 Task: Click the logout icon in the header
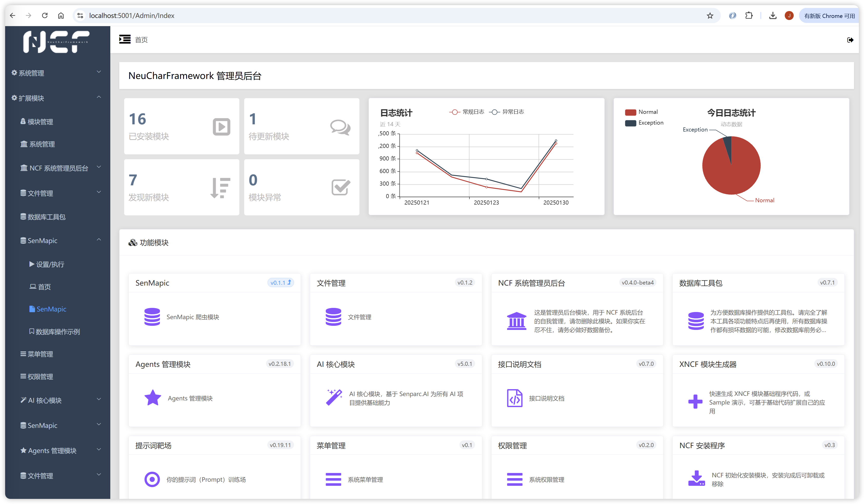tap(850, 40)
